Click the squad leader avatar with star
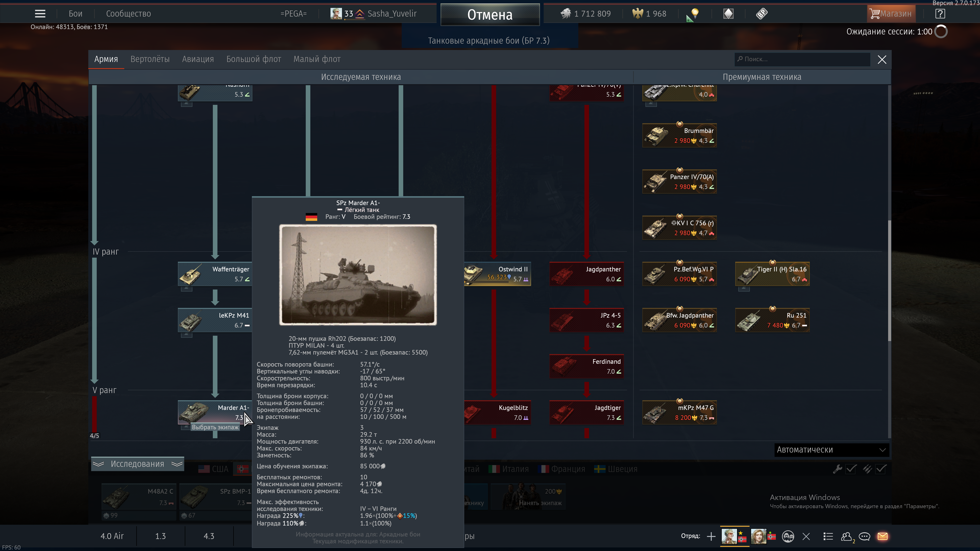This screenshot has width=980, height=551. click(730, 536)
